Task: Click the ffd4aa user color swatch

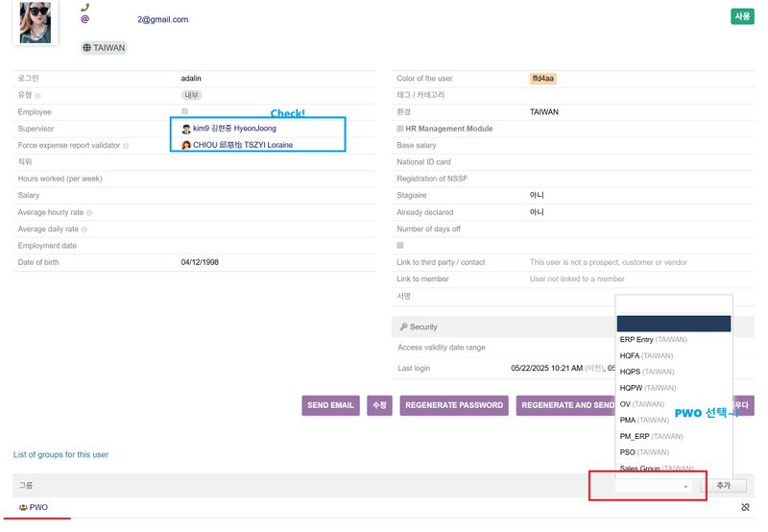Action: pyautogui.click(x=542, y=79)
